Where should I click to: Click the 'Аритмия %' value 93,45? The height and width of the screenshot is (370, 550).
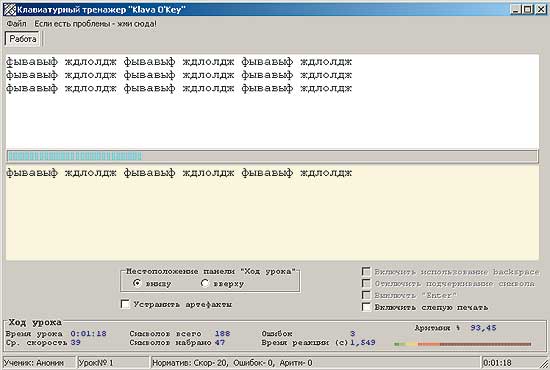[x=483, y=328]
